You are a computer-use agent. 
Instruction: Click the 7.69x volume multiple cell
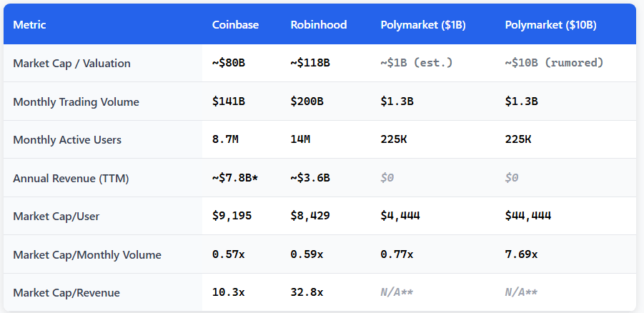click(x=521, y=254)
